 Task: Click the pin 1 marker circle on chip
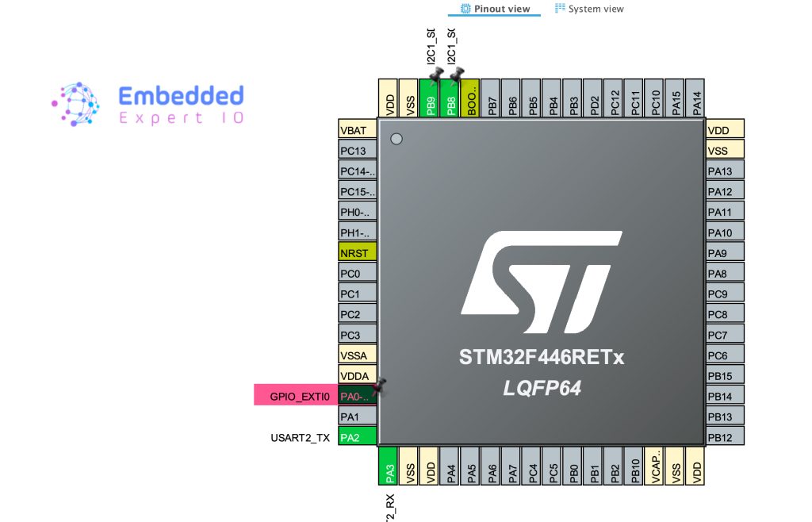396,139
